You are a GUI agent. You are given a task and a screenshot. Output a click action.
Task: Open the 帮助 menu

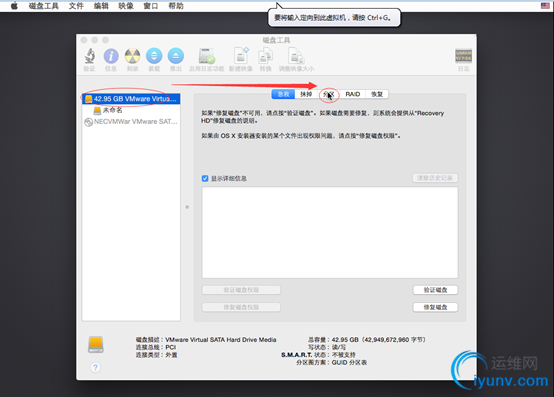(x=176, y=6)
